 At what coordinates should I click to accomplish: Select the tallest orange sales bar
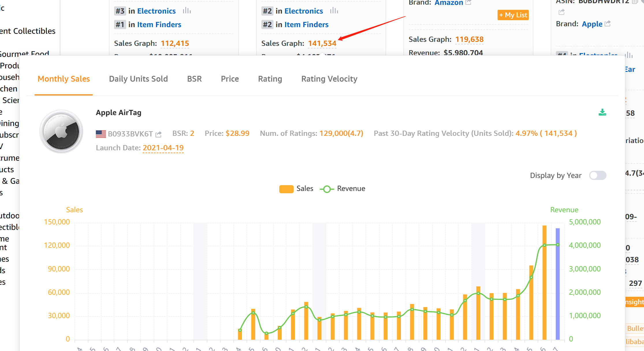coord(544,282)
